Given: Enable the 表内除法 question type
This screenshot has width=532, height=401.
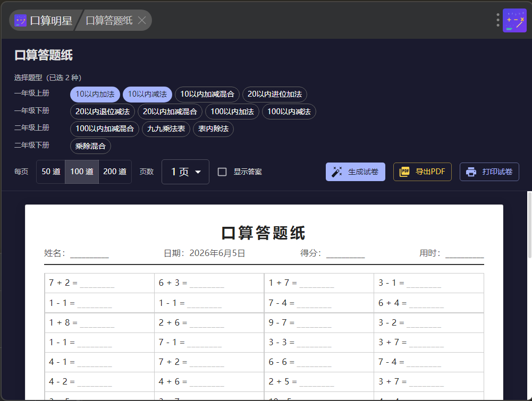Looking at the screenshot, I should (214, 129).
